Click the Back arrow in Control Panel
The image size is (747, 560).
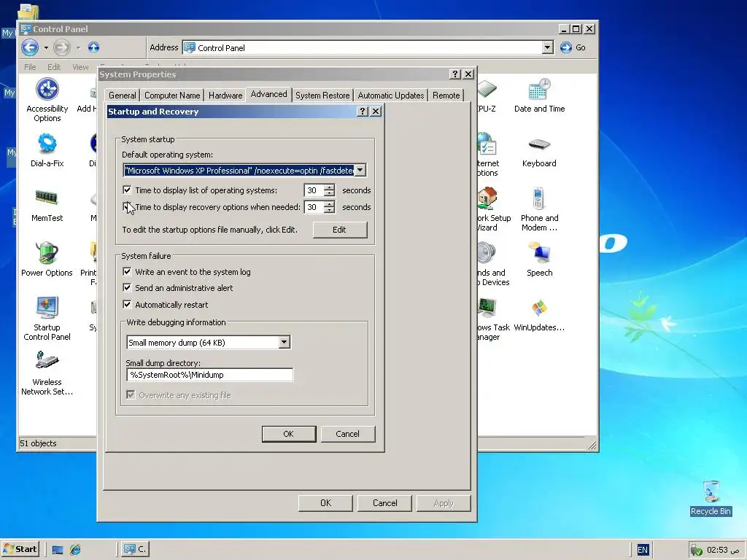pos(30,47)
